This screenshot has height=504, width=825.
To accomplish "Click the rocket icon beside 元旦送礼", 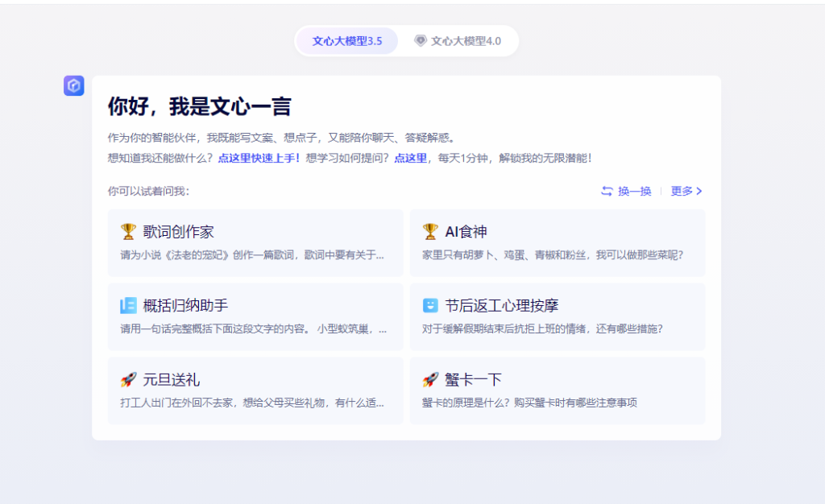I will [128, 379].
